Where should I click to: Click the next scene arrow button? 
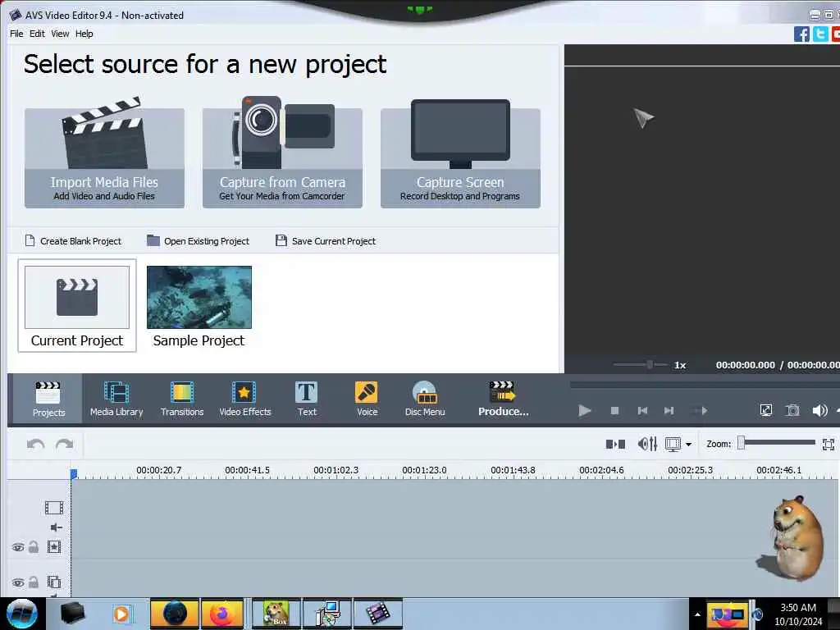[x=700, y=411]
